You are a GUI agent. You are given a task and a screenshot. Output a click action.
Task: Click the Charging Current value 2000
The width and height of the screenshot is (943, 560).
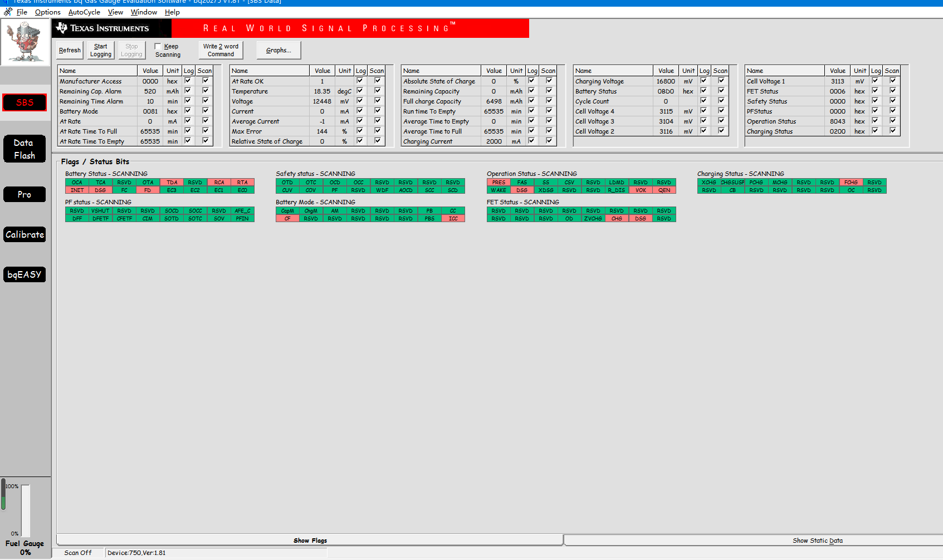(494, 141)
